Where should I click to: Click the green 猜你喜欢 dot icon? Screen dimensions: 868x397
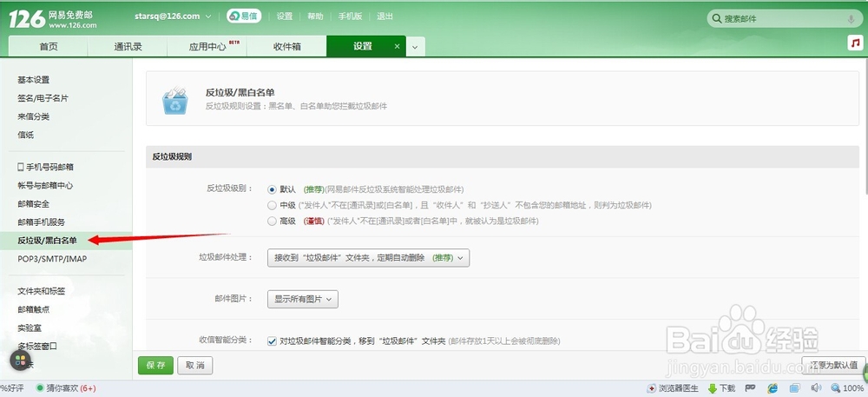pyautogui.click(x=40, y=388)
